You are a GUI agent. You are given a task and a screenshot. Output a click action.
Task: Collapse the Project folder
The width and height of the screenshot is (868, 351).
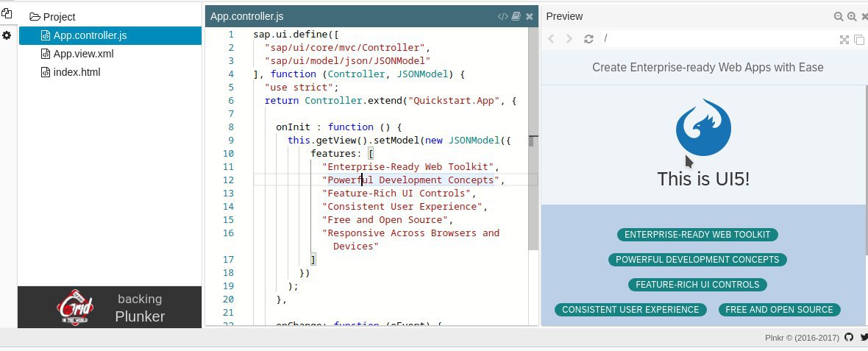52,17
